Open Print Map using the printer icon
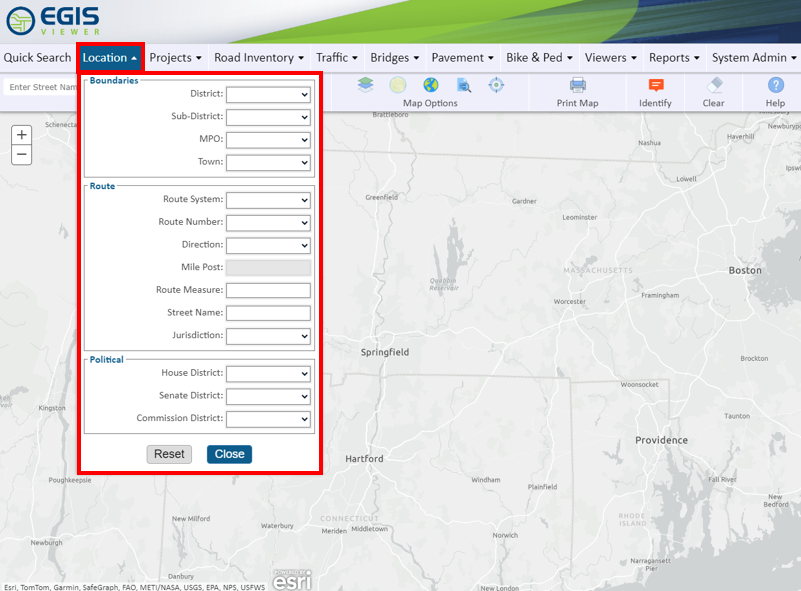This screenshot has width=801, height=591. click(x=577, y=87)
